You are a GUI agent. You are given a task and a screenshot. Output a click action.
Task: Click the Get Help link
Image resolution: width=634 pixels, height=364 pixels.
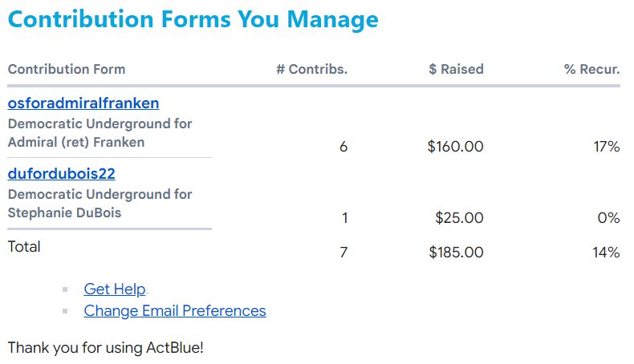coord(114,289)
